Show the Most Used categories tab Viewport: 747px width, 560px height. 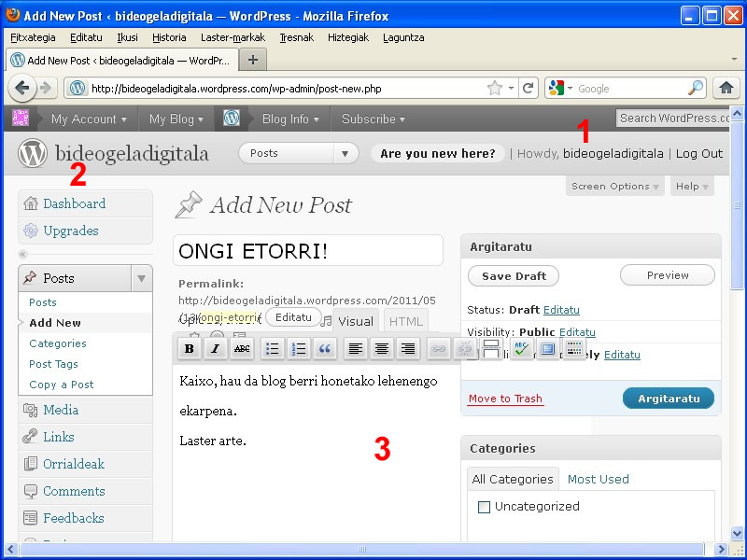pyautogui.click(x=598, y=479)
